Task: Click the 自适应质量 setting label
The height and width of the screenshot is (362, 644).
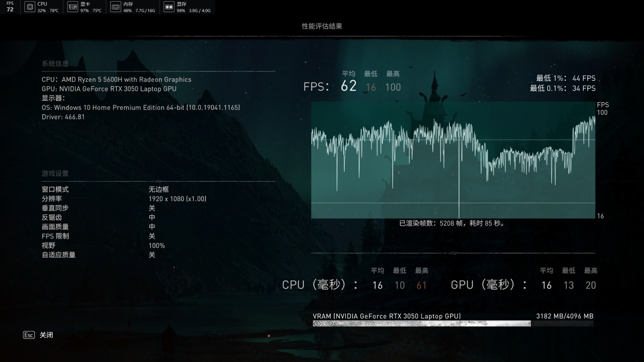Action: (59, 255)
